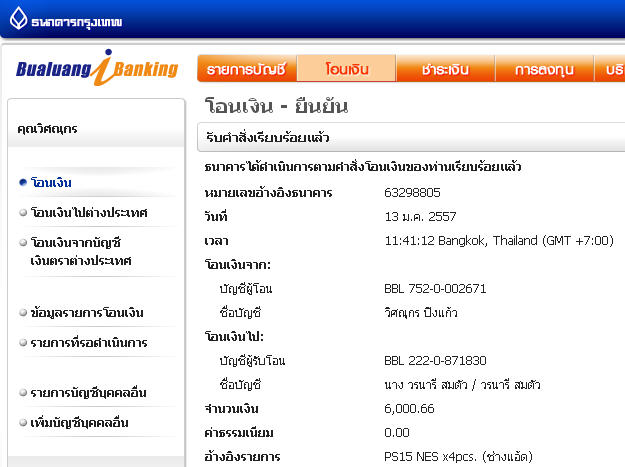This screenshot has width=625, height=467.
Task: Go to the การลงทุน tab
Action: [x=544, y=69]
